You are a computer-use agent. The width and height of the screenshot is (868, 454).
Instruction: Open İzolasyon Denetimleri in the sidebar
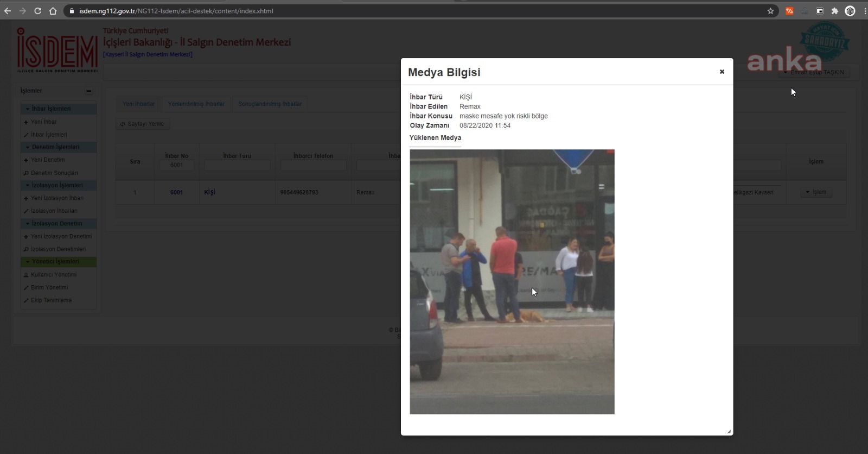58,249
